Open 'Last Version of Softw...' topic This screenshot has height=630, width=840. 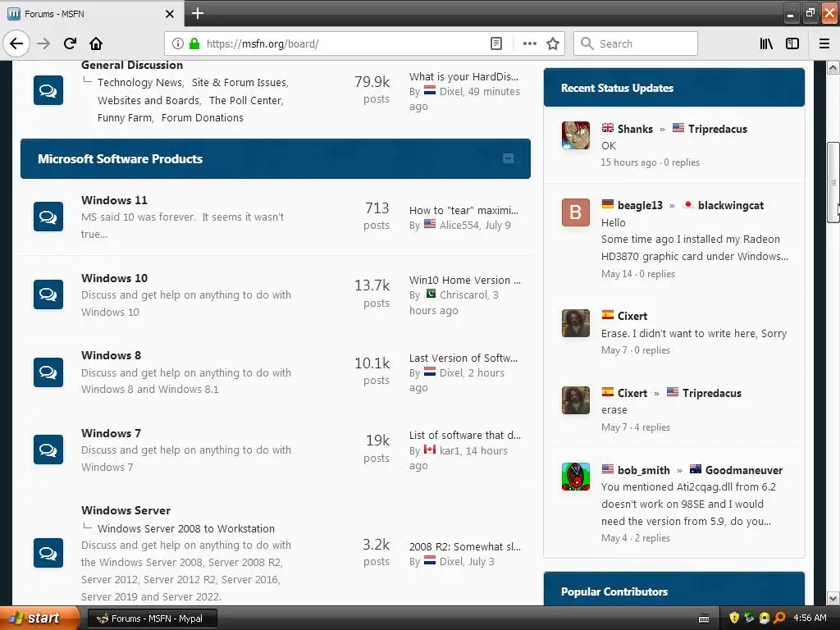[463, 358]
